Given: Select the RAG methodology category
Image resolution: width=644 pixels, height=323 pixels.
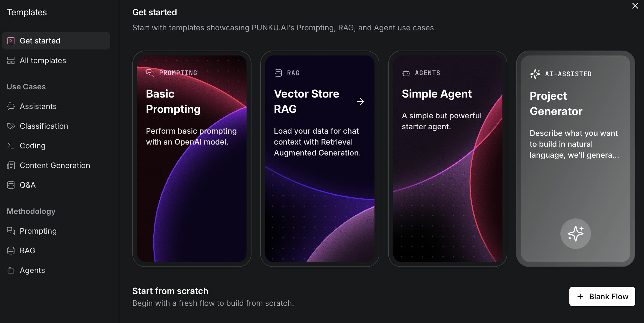Looking at the screenshot, I should (x=27, y=251).
